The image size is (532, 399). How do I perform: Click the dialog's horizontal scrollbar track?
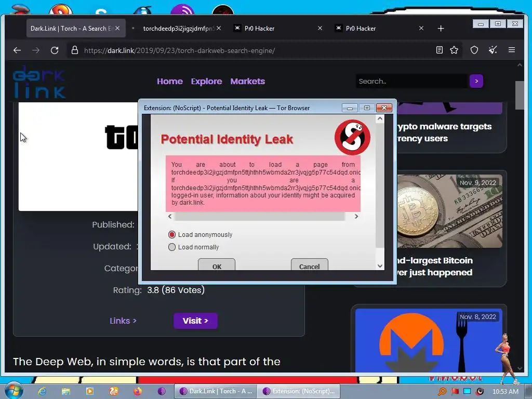tap(260, 216)
